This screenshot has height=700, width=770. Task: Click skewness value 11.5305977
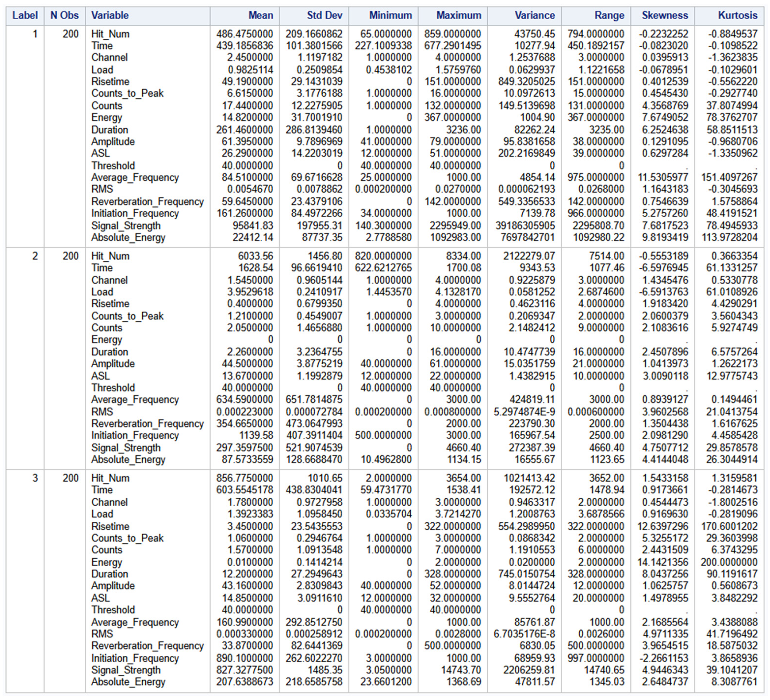(x=663, y=177)
